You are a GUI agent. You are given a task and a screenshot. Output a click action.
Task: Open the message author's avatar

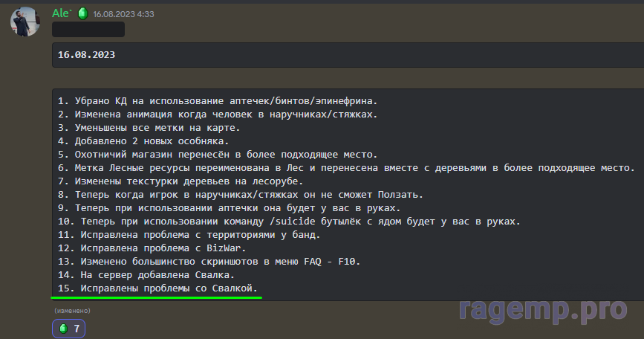[x=25, y=22]
